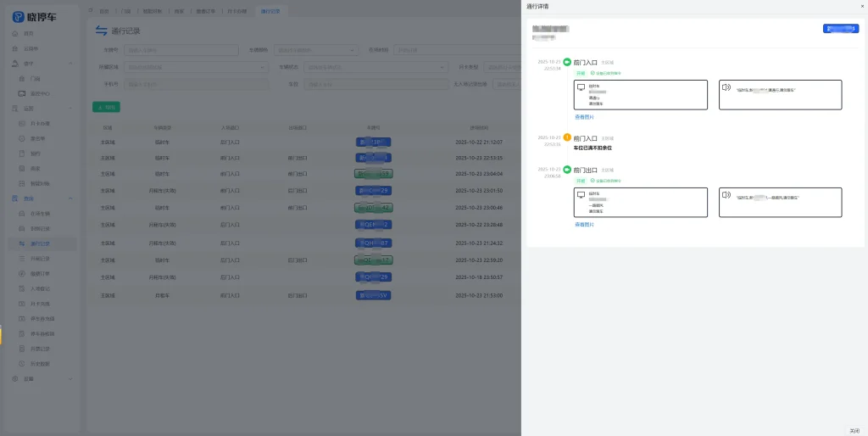Image resolution: width=868 pixels, height=436 pixels.
Task: Click the monitor icon in the entrance display card
Action: [581, 87]
